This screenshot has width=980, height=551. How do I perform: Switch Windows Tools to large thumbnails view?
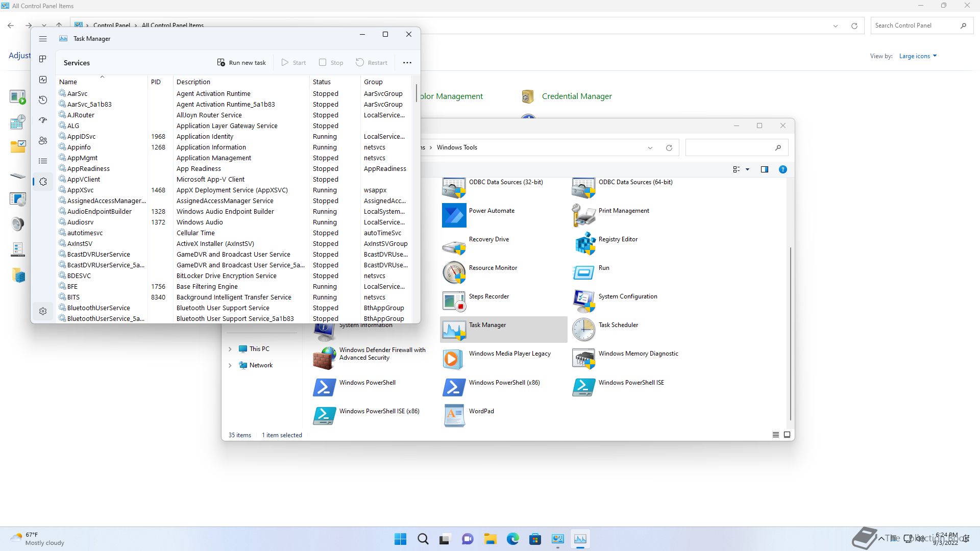787,435
